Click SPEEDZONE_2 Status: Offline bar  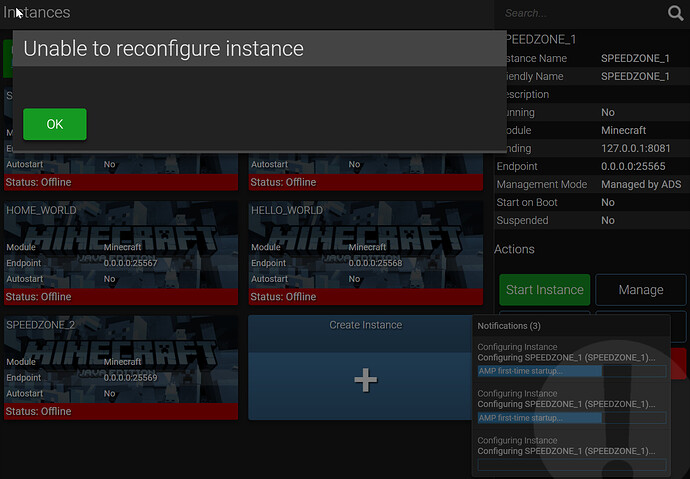tap(121, 411)
